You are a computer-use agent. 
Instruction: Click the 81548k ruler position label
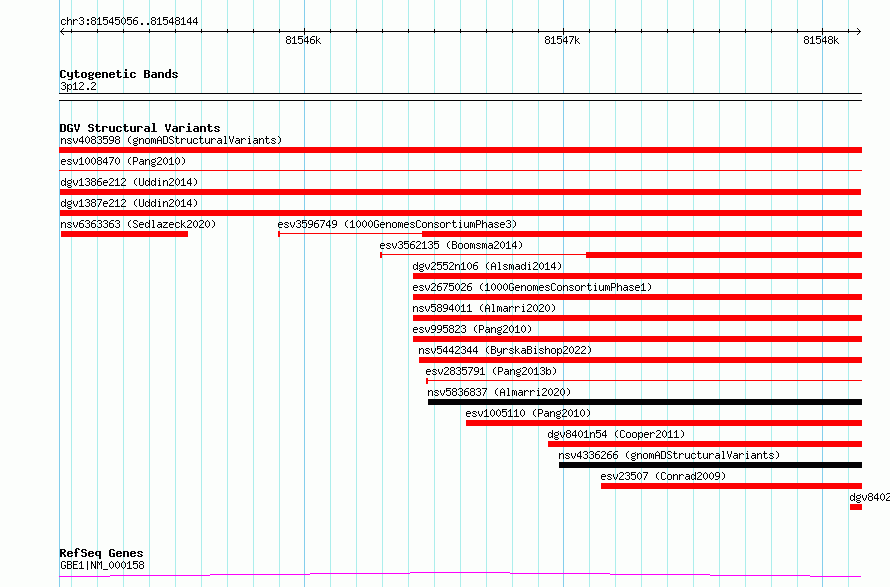tap(821, 40)
